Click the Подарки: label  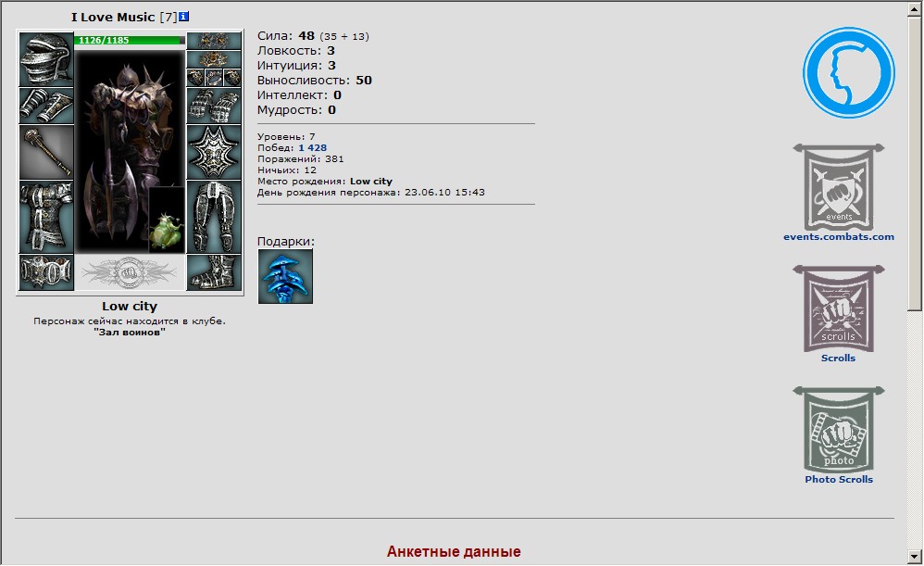pos(286,241)
